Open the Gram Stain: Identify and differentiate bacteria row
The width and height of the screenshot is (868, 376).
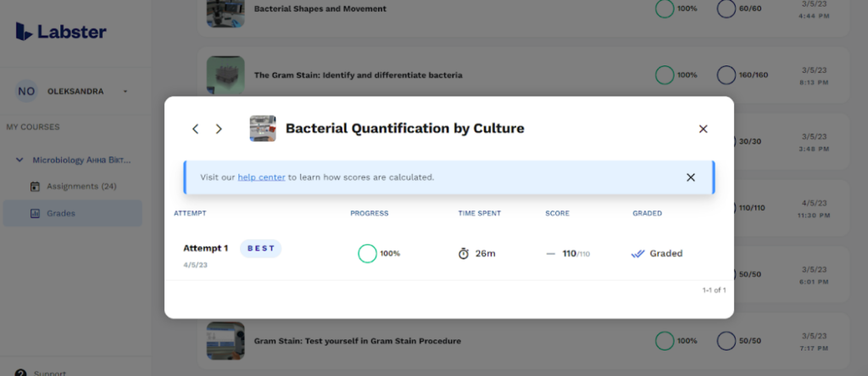click(358, 75)
